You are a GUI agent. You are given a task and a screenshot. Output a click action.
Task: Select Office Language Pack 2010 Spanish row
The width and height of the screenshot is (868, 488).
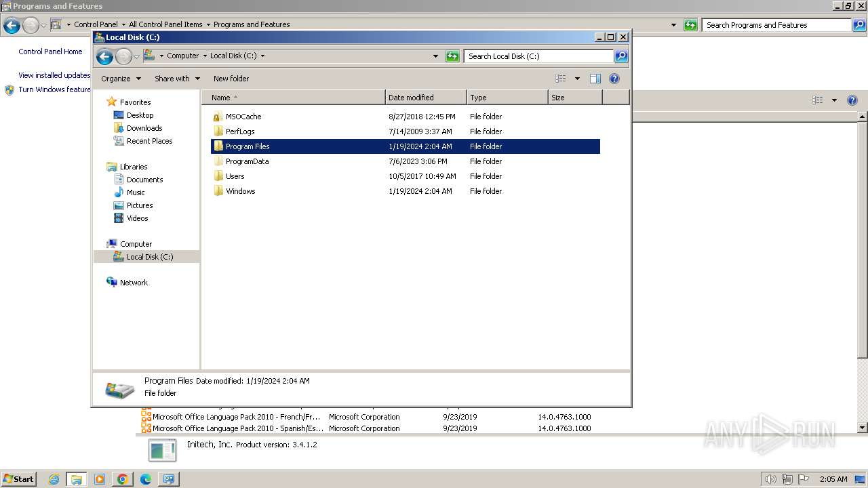(x=366, y=428)
